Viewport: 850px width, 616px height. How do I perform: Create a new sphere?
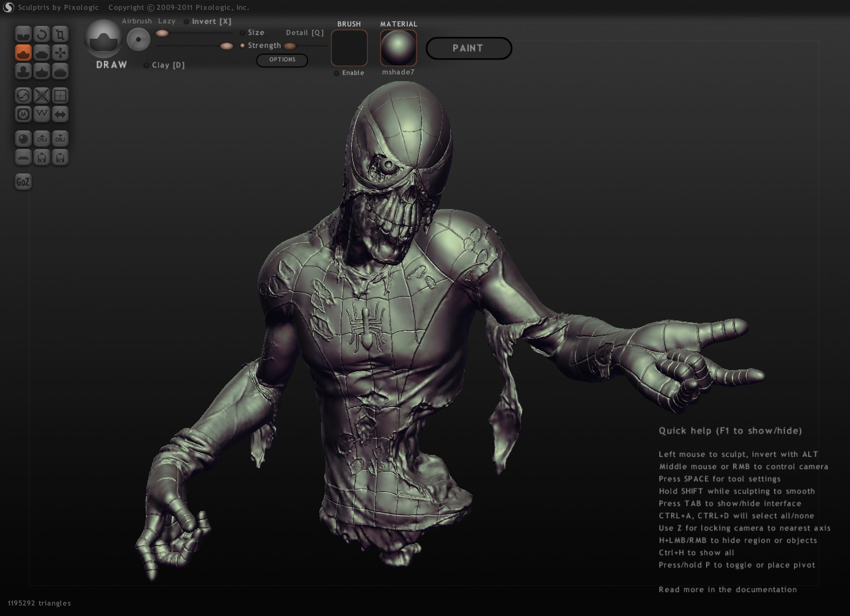tap(23, 139)
